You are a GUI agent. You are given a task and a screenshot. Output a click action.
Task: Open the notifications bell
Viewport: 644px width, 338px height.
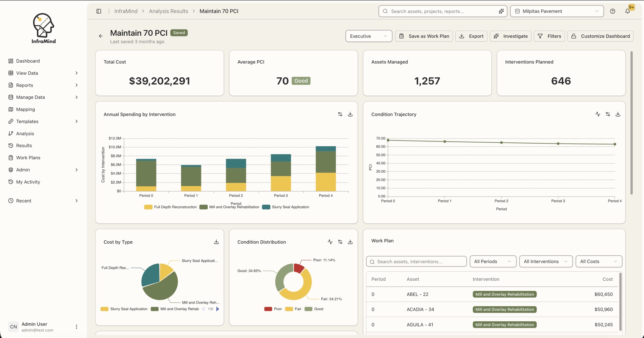[628, 11]
